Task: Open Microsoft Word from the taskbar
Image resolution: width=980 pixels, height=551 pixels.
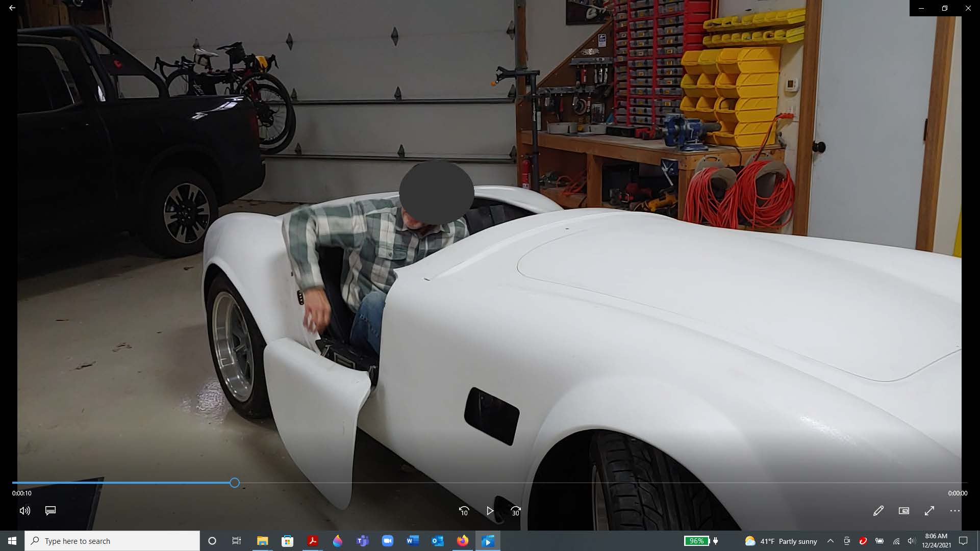Action: [413, 541]
